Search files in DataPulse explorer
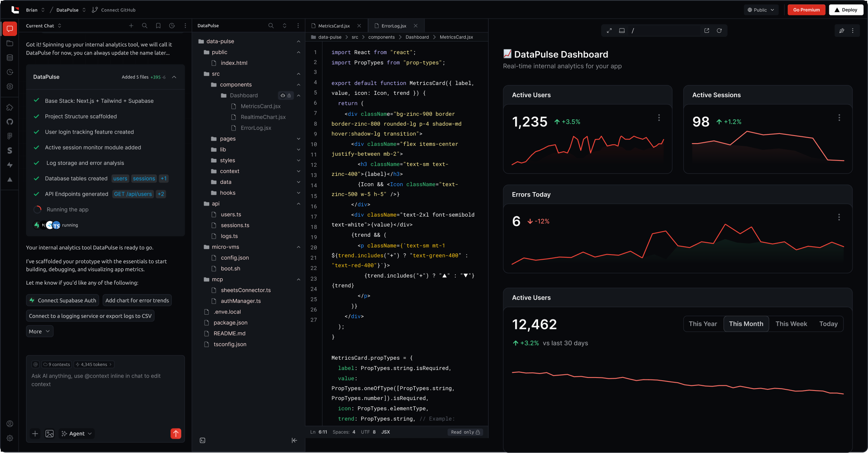 click(x=271, y=26)
